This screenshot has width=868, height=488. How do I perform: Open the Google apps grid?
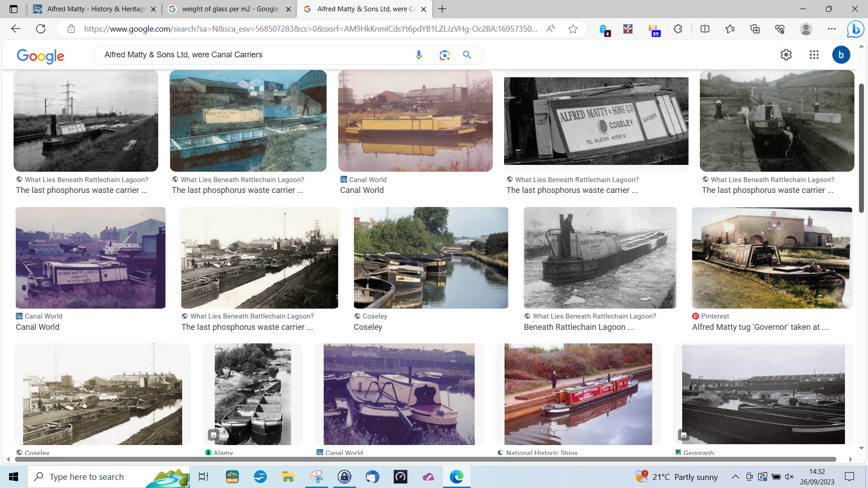tap(814, 55)
